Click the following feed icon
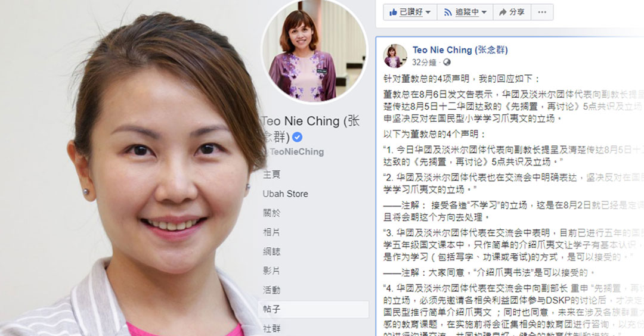This screenshot has height=336, width=644. point(448,13)
